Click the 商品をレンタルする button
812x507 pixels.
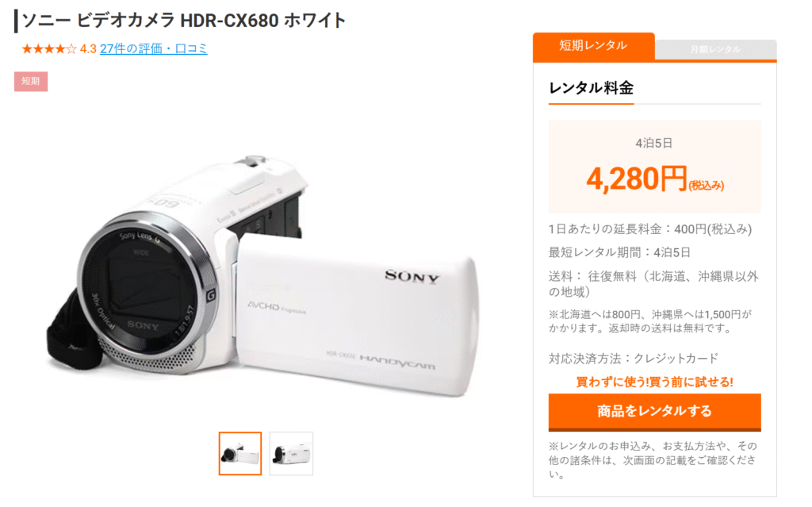(x=654, y=412)
